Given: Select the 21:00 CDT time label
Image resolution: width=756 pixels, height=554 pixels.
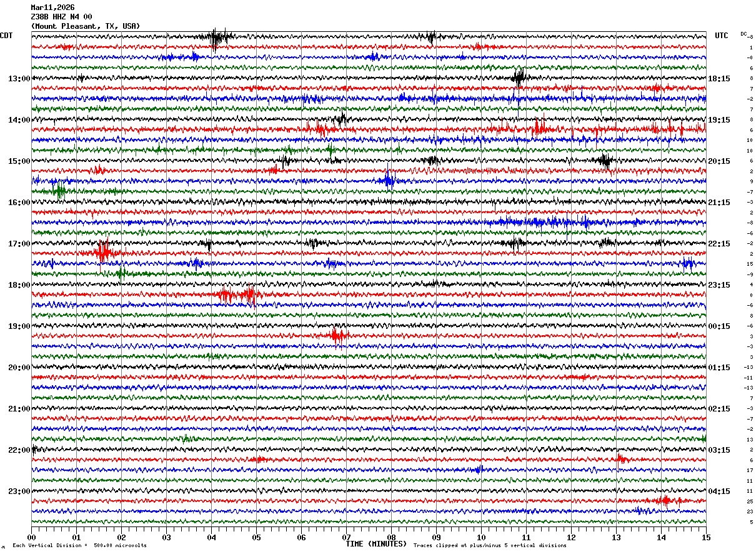Looking at the screenshot, I should click(x=19, y=409).
